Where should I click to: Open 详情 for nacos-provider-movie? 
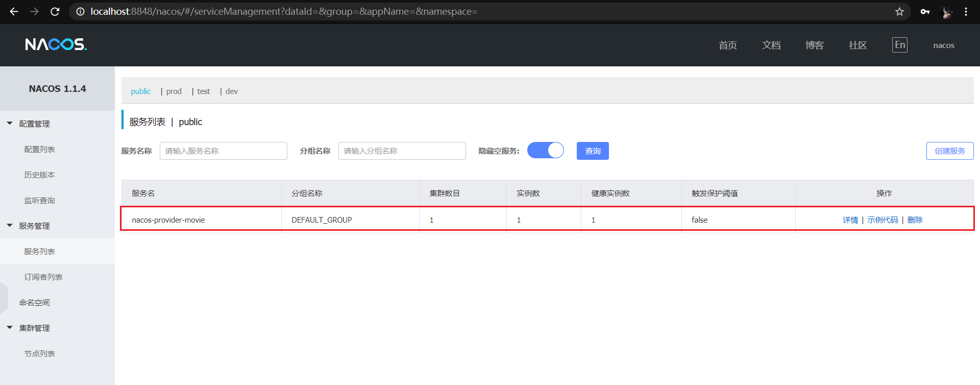(850, 220)
